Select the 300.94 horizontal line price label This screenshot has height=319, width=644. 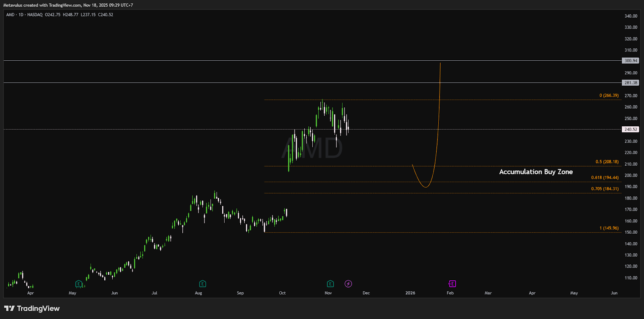pyautogui.click(x=630, y=61)
